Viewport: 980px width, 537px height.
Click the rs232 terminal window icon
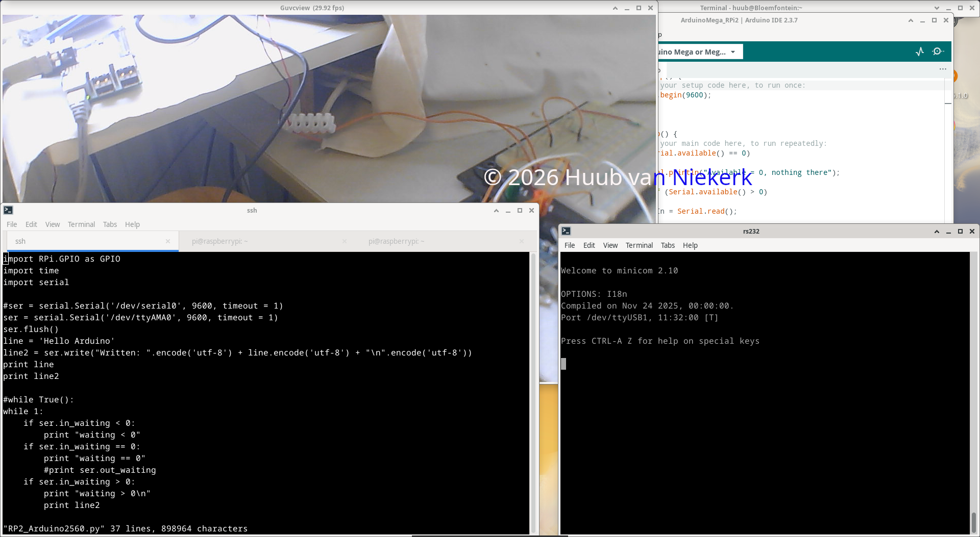click(566, 231)
